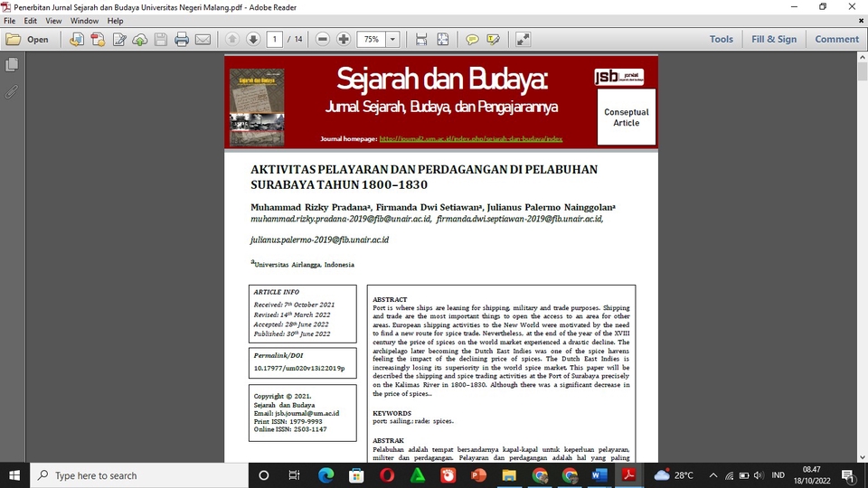Open Microsoft Edge from taskbar
The width and height of the screenshot is (868, 488).
click(x=325, y=475)
